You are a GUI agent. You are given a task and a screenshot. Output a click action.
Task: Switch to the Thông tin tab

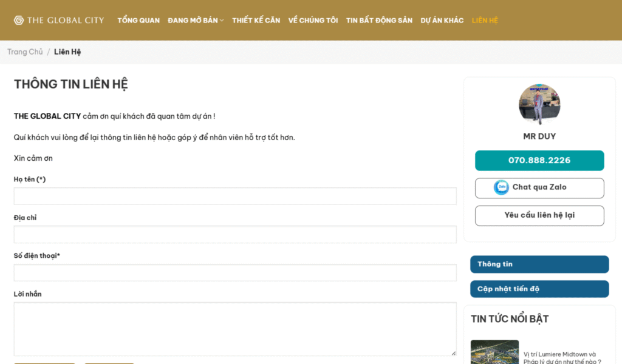click(539, 265)
